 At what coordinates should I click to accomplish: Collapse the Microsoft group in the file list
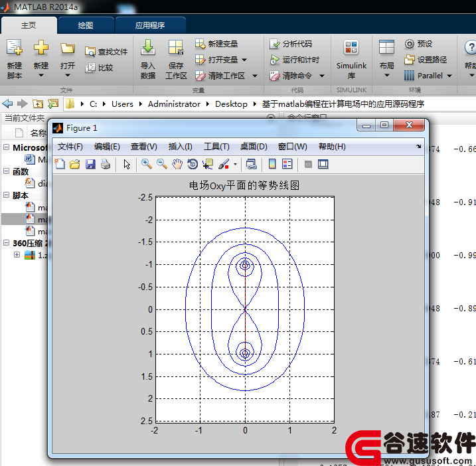point(6,147)
